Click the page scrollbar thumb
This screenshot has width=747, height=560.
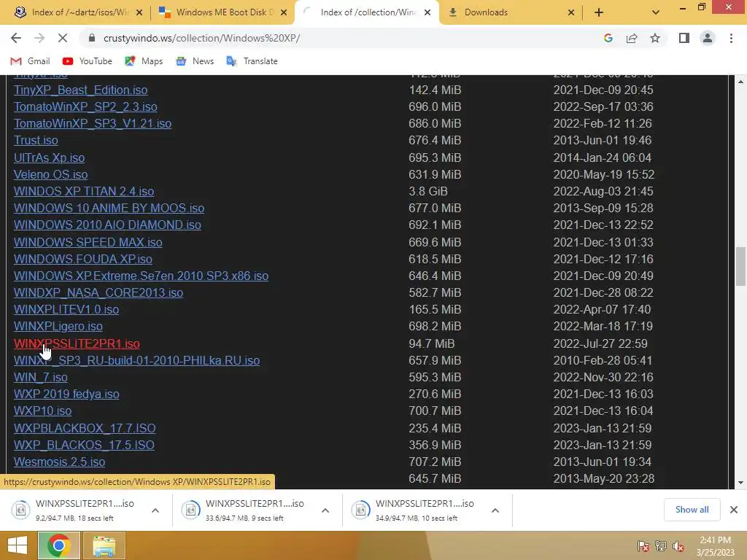click(740, 267)
